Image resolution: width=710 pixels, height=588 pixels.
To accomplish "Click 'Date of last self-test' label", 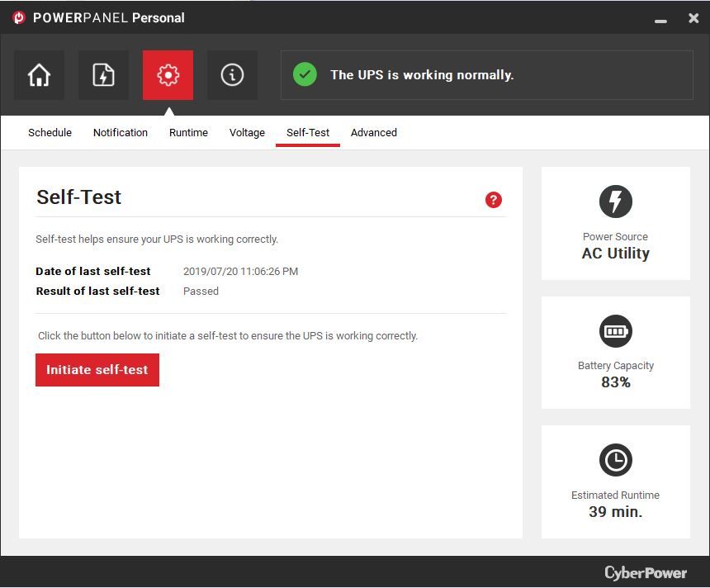I will (x=92, y=272).
